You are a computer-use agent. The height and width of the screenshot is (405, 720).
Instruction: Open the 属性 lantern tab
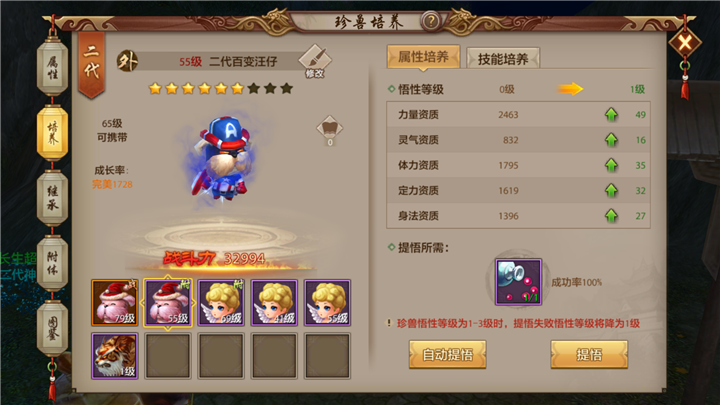[52, 68]
